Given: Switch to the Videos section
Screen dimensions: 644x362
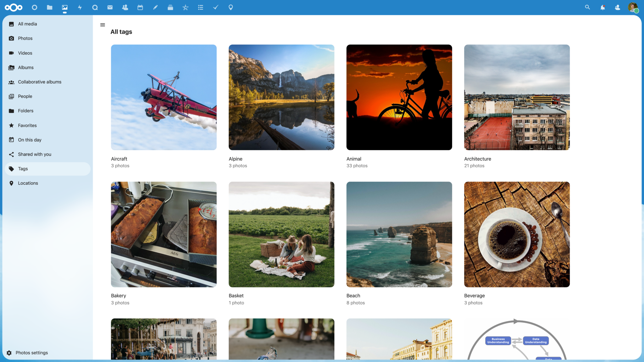Looking at the screenshot, I should (25, 53).
